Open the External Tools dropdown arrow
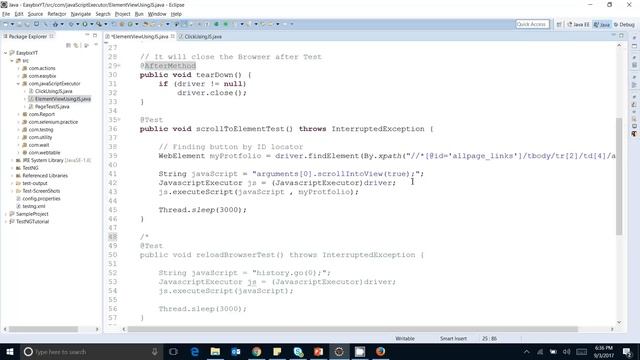This screenshot has width=640, height=360. (x=105, y=24)
